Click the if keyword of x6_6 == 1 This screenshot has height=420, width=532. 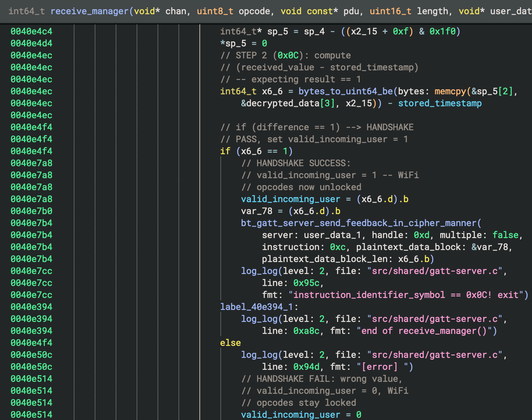[x=225, y=151]
